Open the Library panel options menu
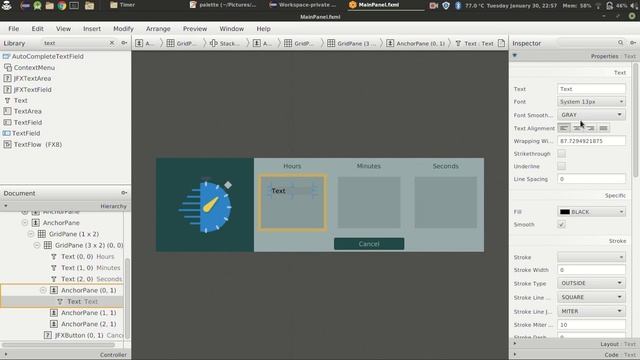640x360 pixels. pos(124,43)
